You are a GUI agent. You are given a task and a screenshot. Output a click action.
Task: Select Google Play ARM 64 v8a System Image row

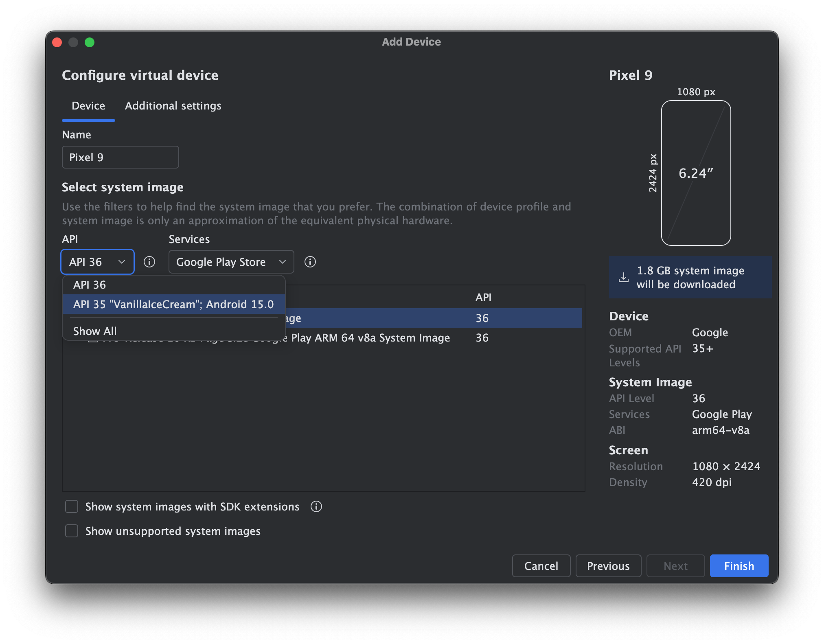(x=370, y=338)
